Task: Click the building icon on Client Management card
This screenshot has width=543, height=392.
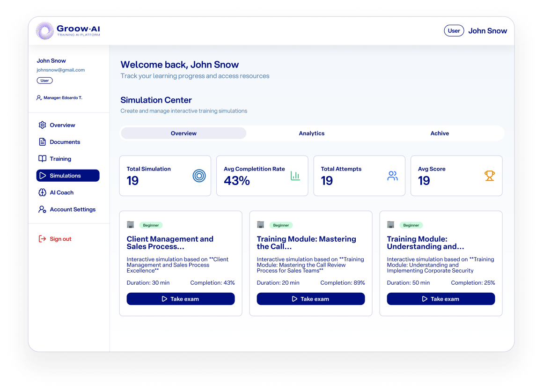Action: click(131, 225)
